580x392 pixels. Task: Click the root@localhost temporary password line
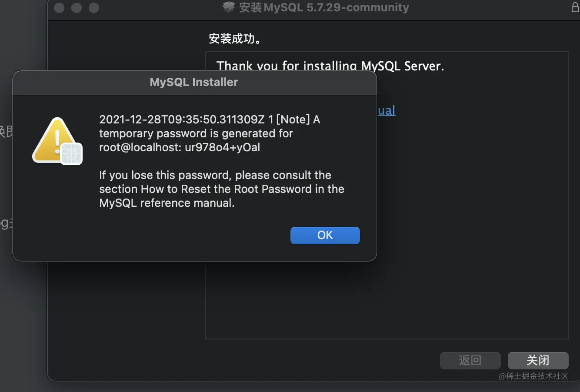tap(180, 147)
